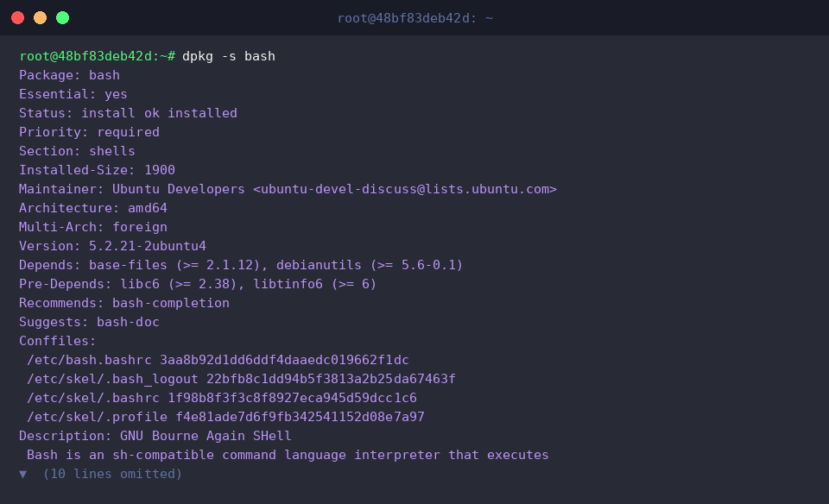Click the /etc/bash.bashrc conffile line
829x504 pixels.
coord(218,360)
